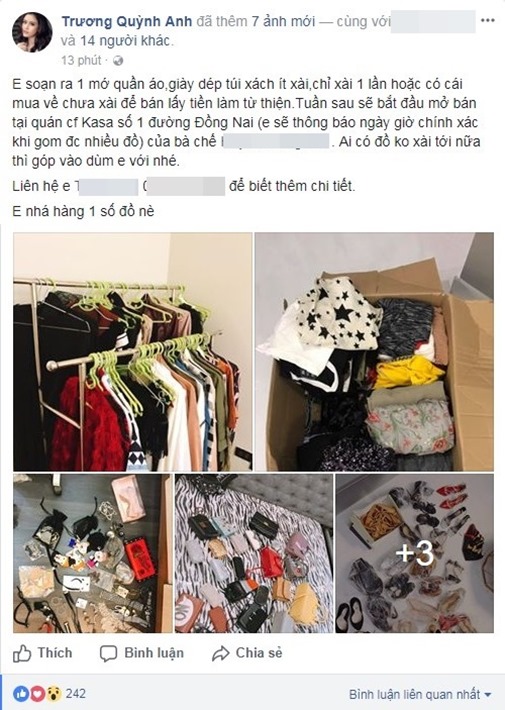
Task: Open the +3 more photos thumbnail
Action: [414, 553]
